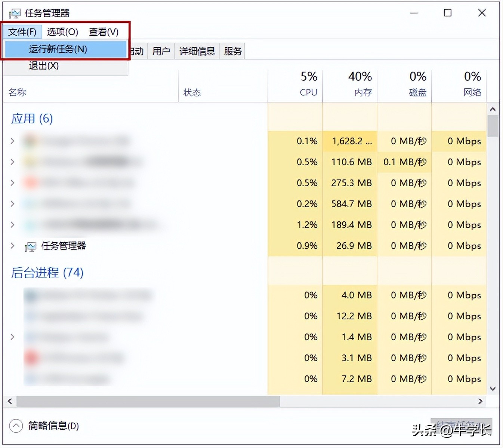Sort by the 名称 column header
Viewport: 503px width, 448px height.
tap(91, 86)
